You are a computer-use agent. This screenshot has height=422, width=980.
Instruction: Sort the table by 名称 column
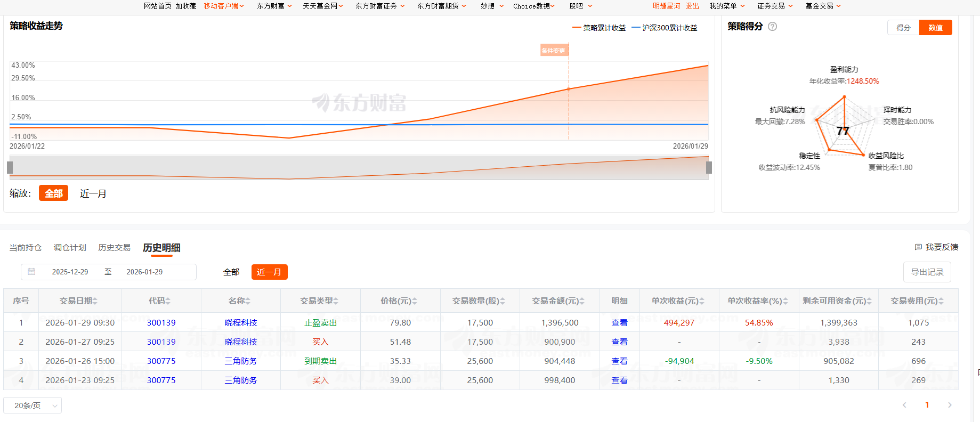[248, 301]
